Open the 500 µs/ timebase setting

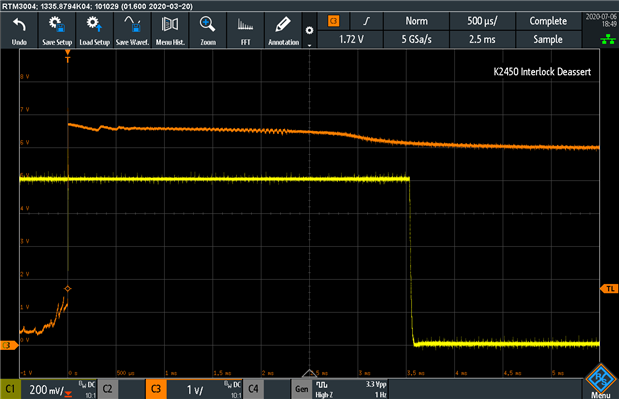pos(482,21)
